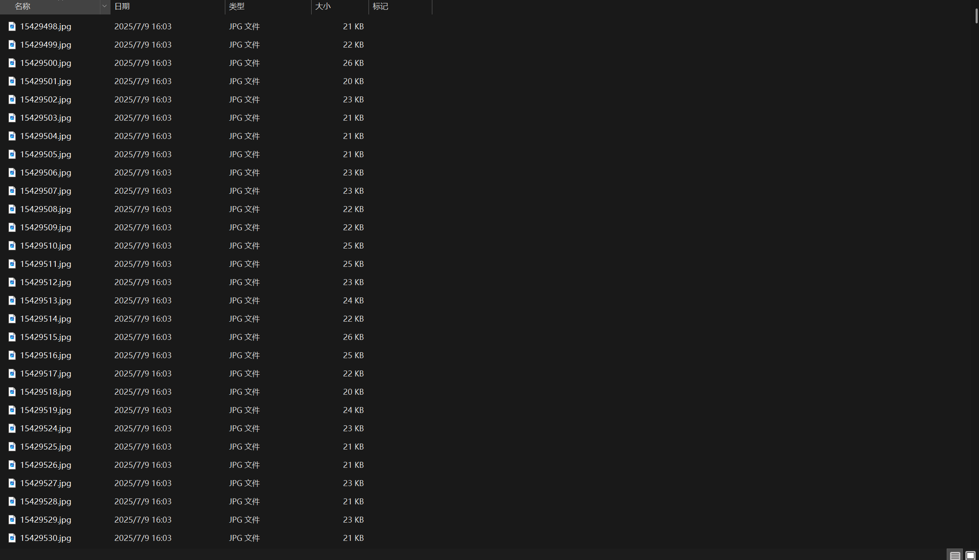Click the 20 KB size of 15429518.jpg
Image resolution: width=979 pixels, height=560 pixels.
353,392
